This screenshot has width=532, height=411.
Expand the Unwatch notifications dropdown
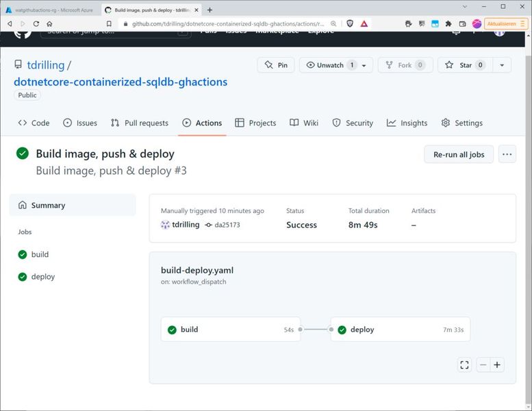[x=364, y=65]
